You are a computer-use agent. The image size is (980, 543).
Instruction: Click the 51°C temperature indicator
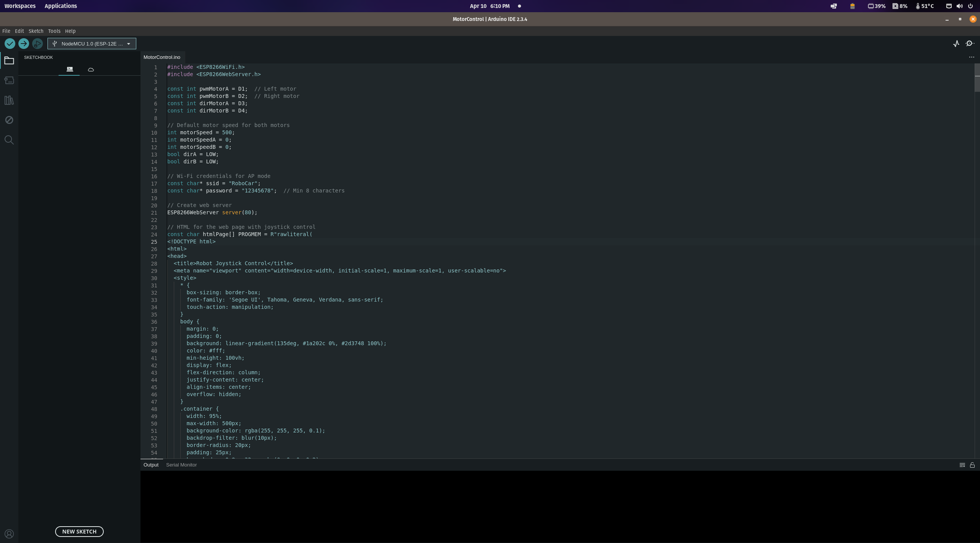point(925,6)
